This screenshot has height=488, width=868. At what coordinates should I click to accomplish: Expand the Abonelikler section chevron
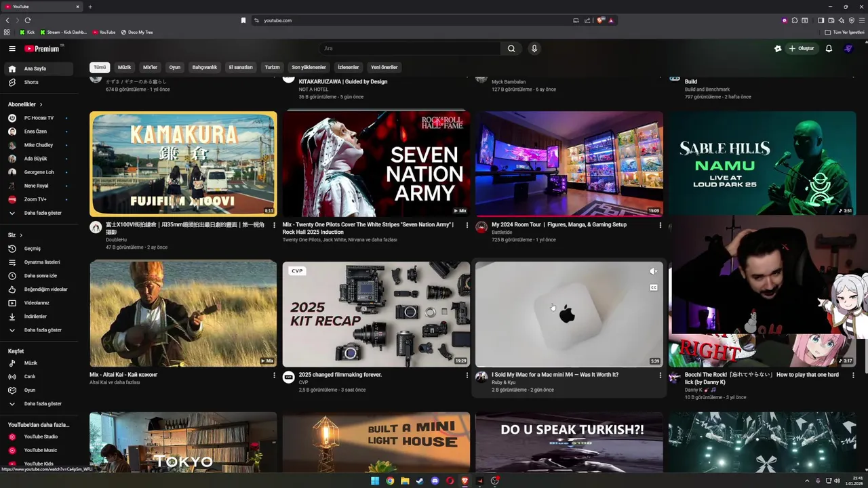tap(41, 104)
